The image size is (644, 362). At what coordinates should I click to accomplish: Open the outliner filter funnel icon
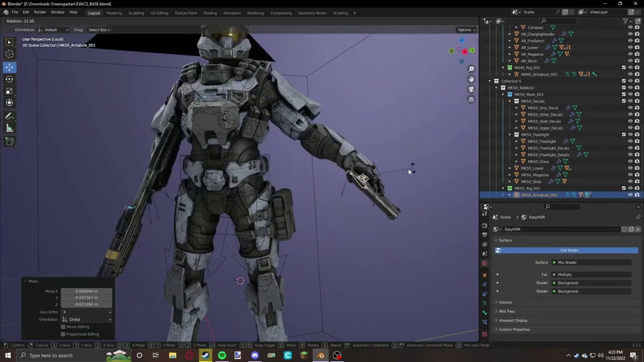click(x=626, y=21)
